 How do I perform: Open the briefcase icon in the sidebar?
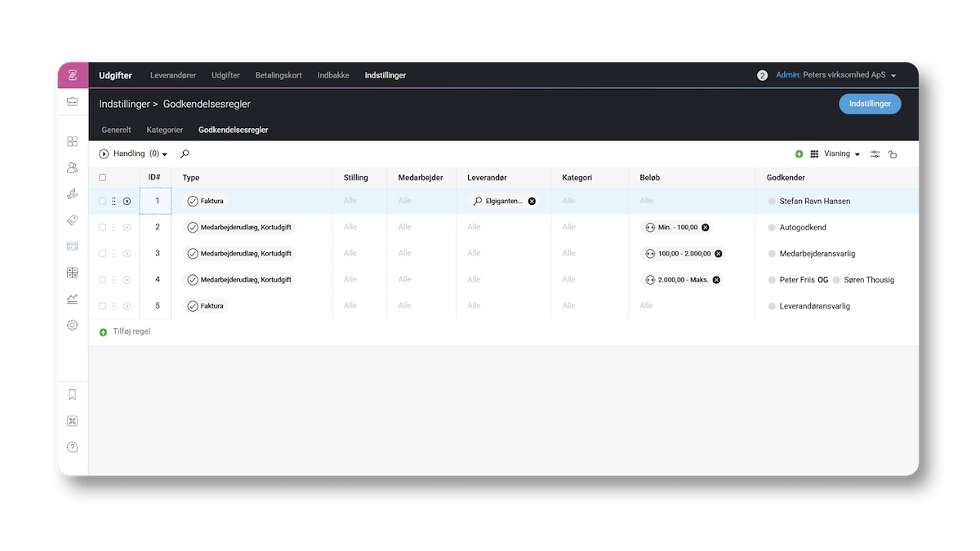(x=72, y=101)
